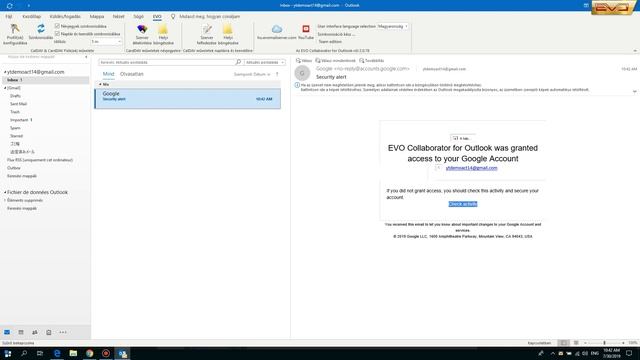Click zoom out minus in status bar
The image size is (640, 360).
pyautogui.click(x=585, y=343)
